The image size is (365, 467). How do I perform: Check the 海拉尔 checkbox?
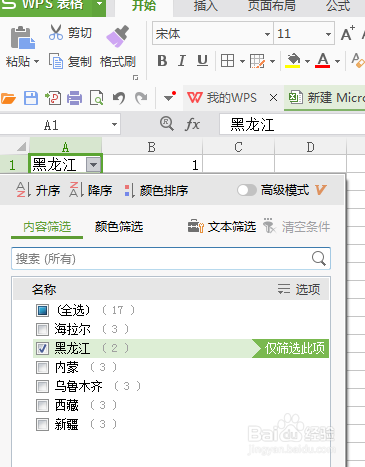point(42,330)
